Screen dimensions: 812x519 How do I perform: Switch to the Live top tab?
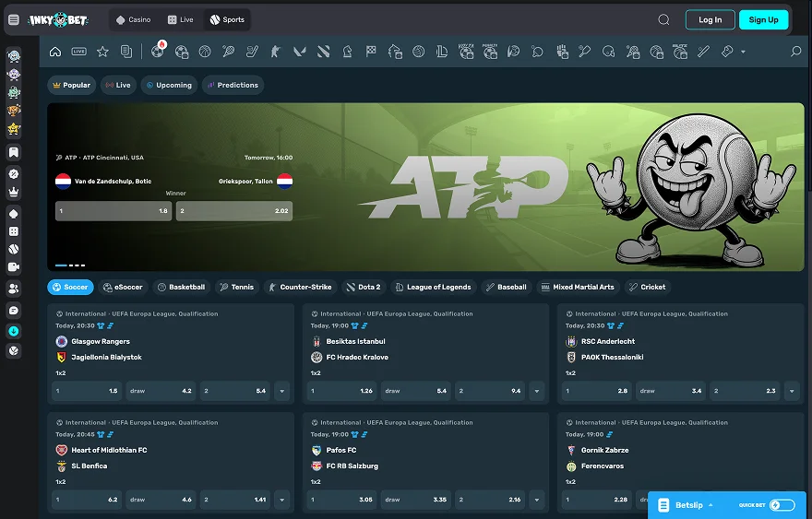pyautogui.click(x=181, y=19)
